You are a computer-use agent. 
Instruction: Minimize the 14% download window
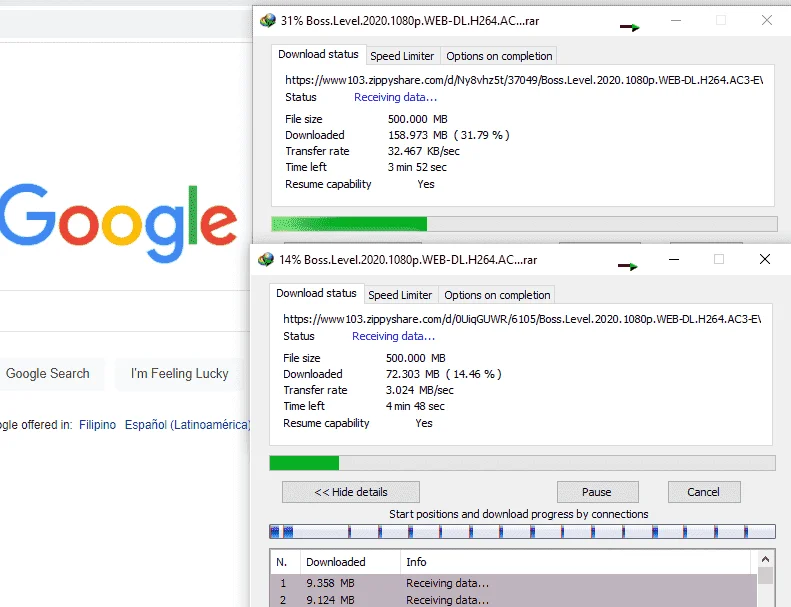click(674, 259)
